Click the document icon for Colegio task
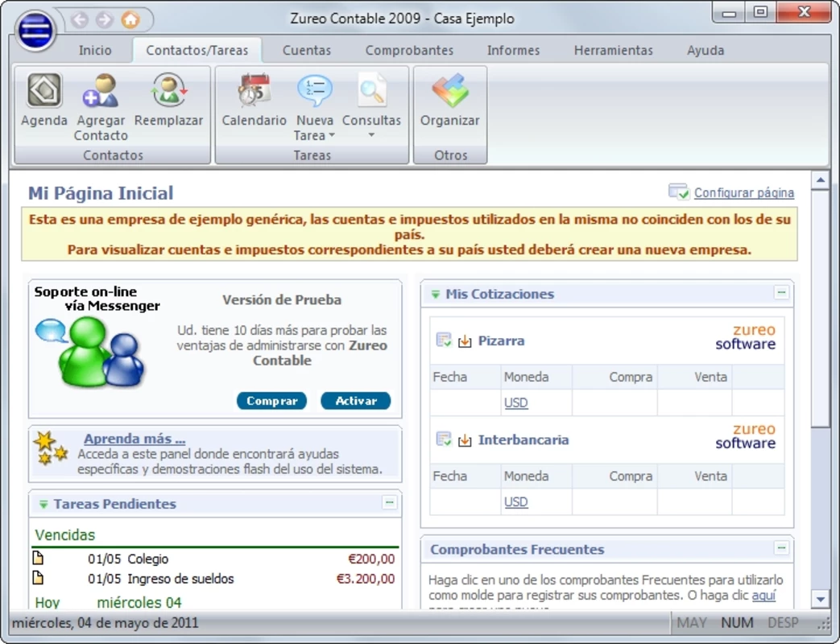 38,558
